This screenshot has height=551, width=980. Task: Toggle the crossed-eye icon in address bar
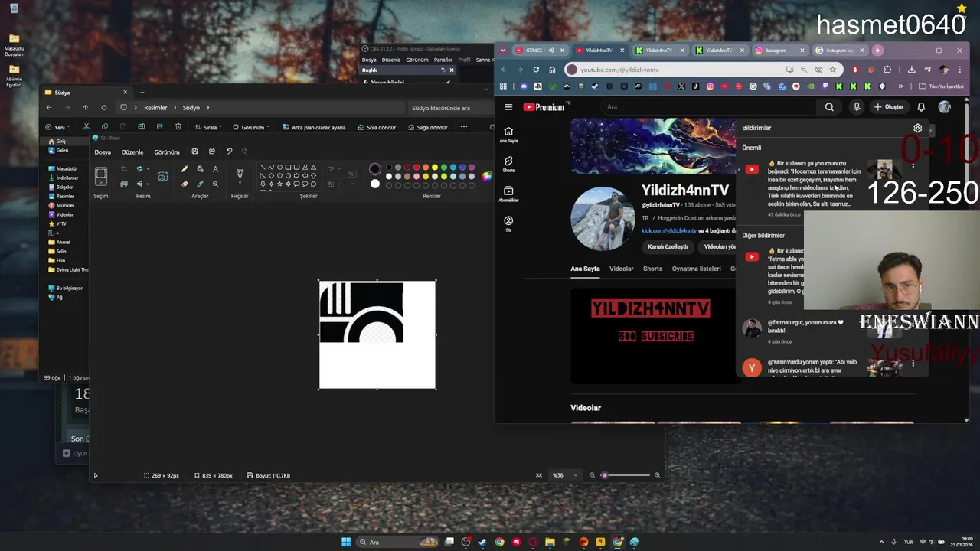818,70
